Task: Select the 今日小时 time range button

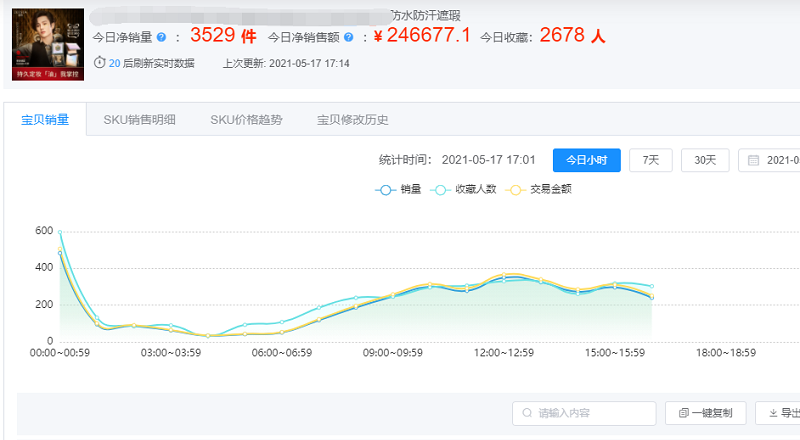Action: click(x=587, y=160)
